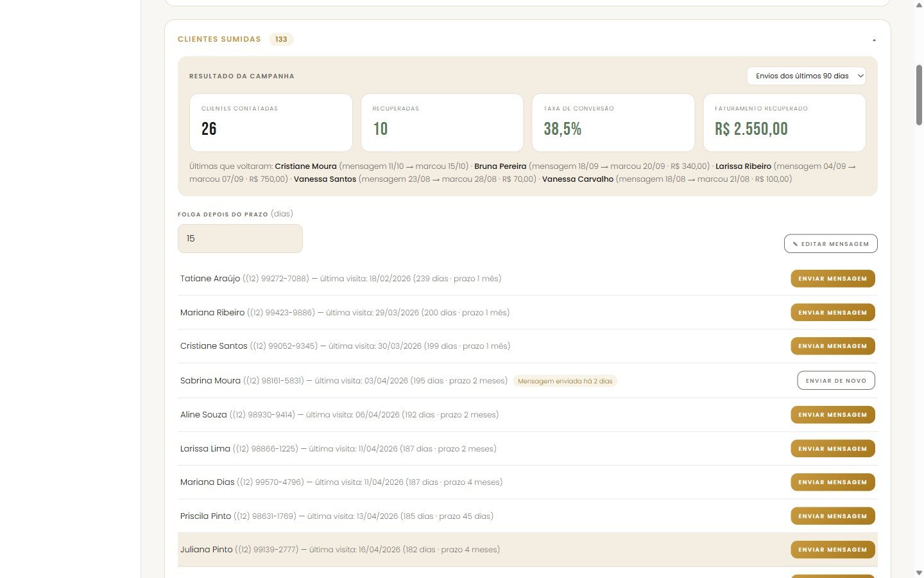The width and height of the screenshot is (924, 578).
Task: Click Mariana Ribeiro's name in the list
Action: (212, 313)
